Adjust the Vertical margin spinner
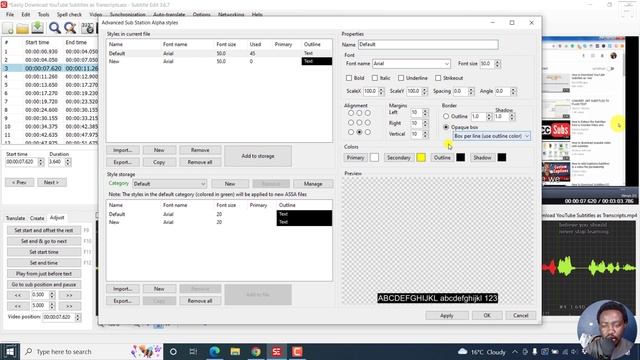The width and height of the screenshot is (640, 360). coord(425,134)
